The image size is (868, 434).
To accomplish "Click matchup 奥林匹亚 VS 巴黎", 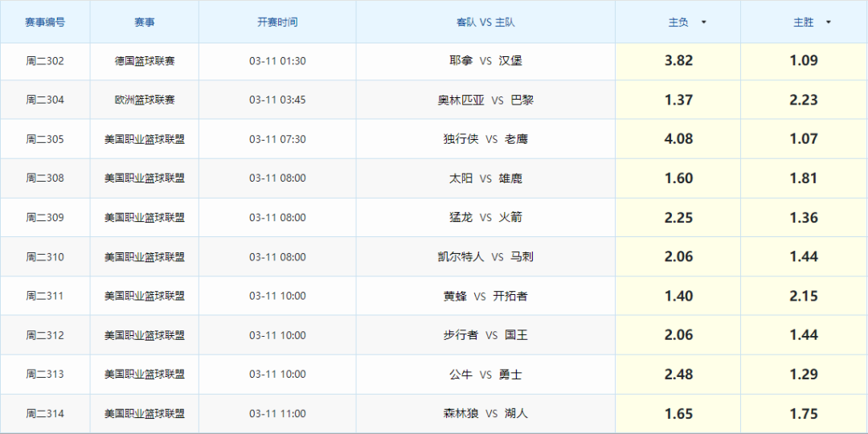I will point(485,100).
